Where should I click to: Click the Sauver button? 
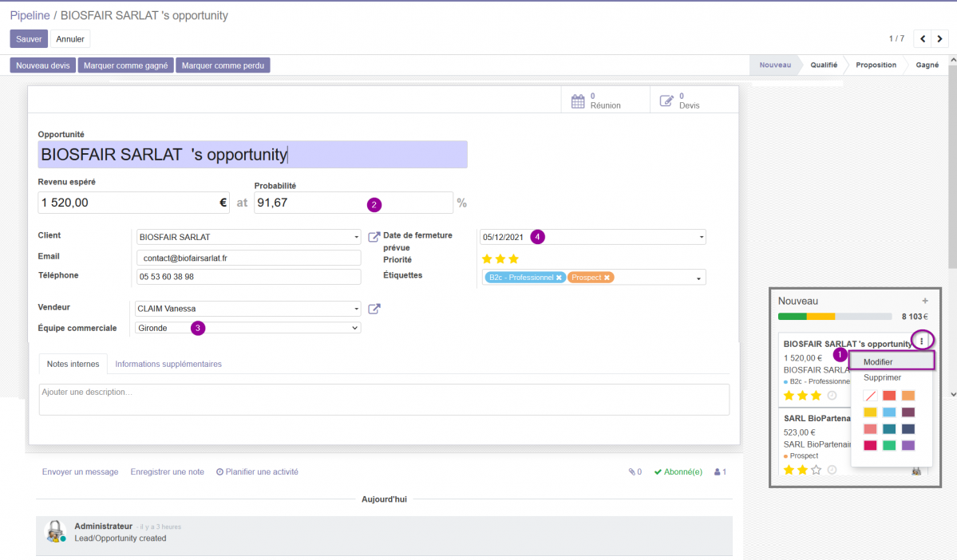click(x=29, y=39)
